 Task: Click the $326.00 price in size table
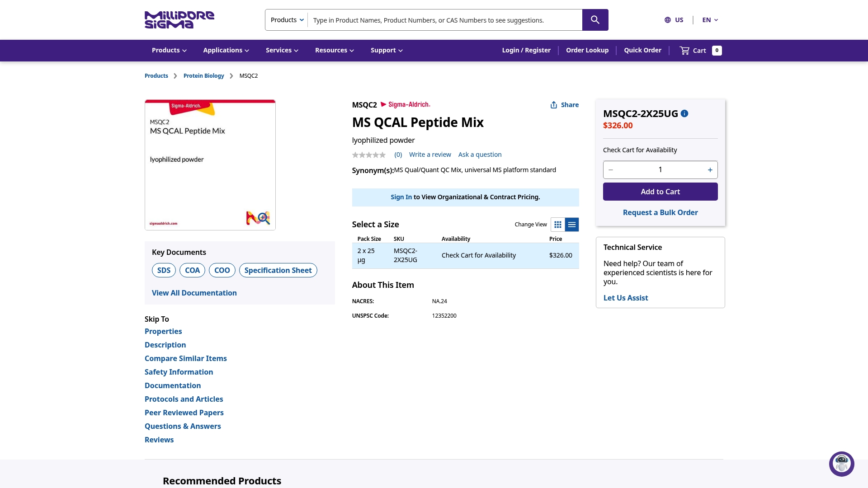pos(561,255)
